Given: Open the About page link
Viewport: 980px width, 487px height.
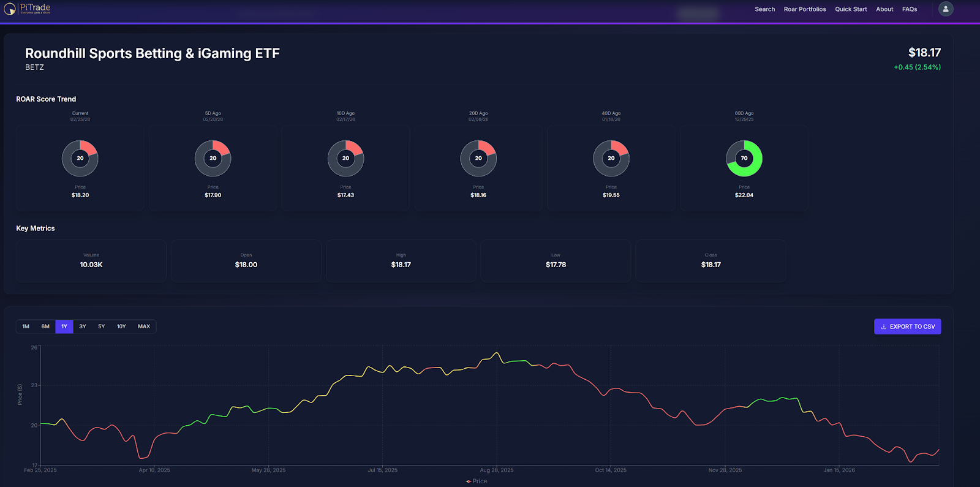Looking at the screenshot, I should pos(884,9).
